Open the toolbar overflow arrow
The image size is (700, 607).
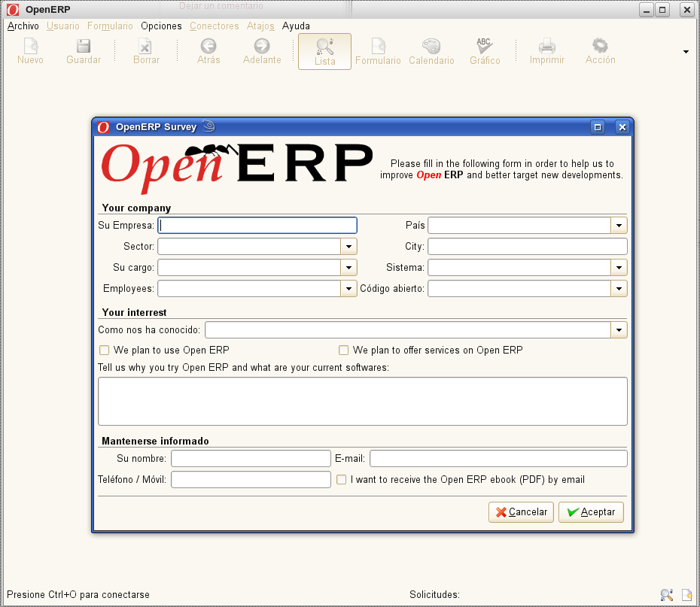tap(686, 52)
